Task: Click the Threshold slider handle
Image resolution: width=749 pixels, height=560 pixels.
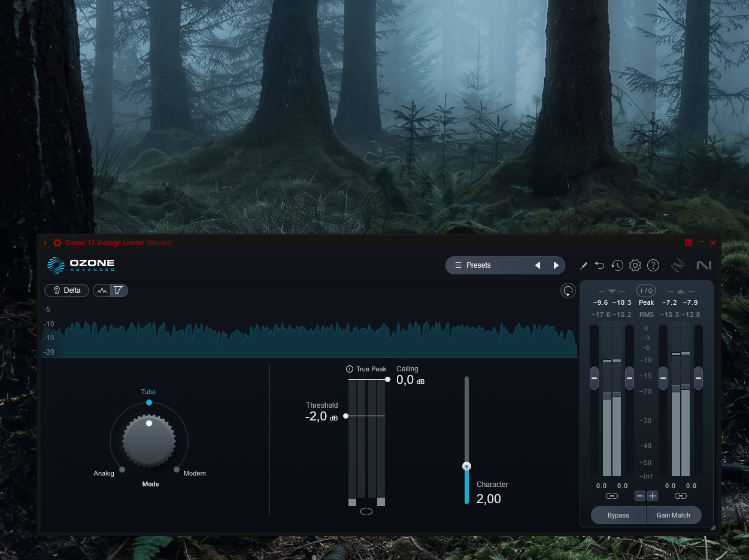Action: click(345, 416)
